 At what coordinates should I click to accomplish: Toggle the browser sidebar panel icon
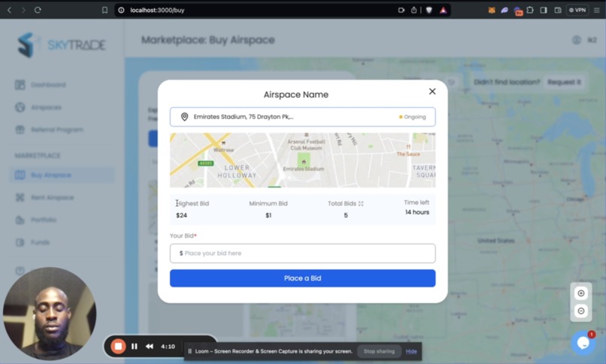pos(544,10)
